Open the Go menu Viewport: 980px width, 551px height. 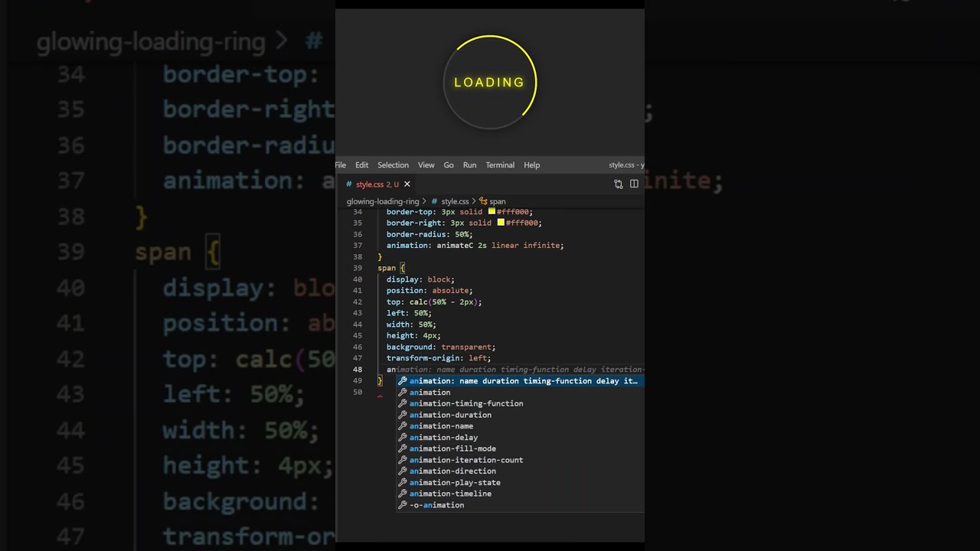tap(449, 165)
